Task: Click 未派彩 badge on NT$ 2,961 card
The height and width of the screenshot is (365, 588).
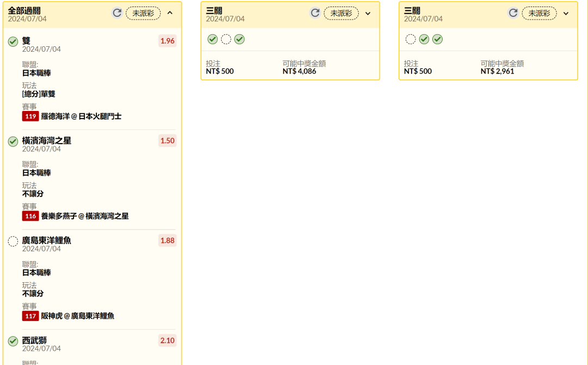Action: 539,14
